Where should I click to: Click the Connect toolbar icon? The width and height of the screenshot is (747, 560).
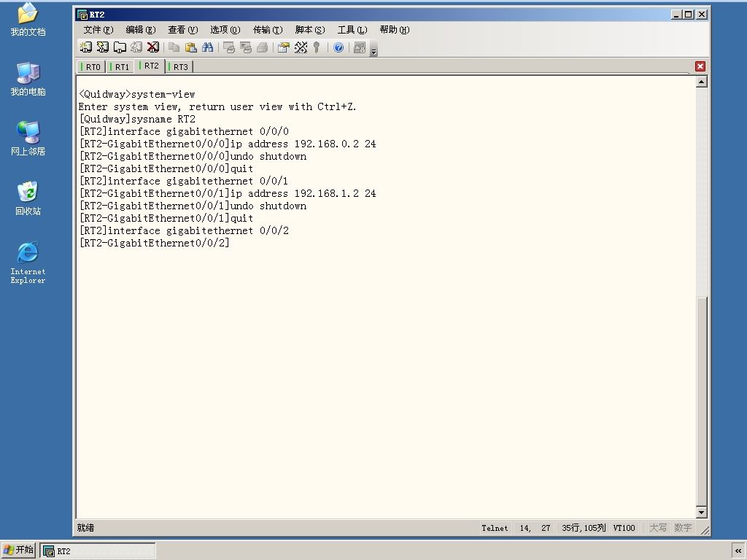(x=86, y=47)
